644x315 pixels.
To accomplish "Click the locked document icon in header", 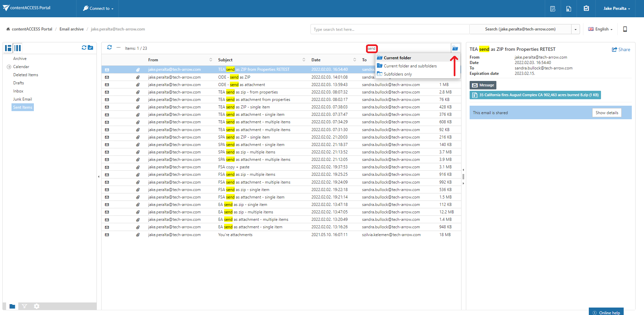I will [x=569, y=8].
